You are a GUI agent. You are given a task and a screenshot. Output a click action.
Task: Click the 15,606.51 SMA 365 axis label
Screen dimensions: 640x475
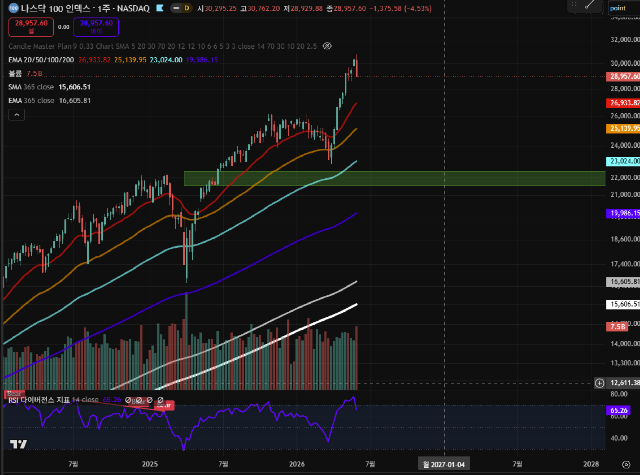click(623, 304)
